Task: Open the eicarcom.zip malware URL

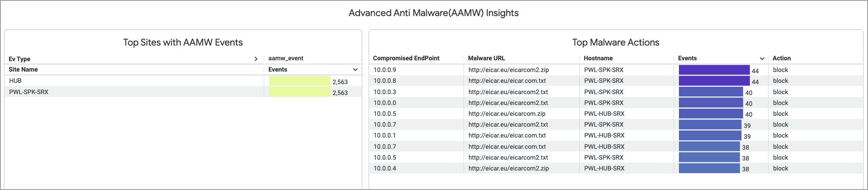Action: 507,114
